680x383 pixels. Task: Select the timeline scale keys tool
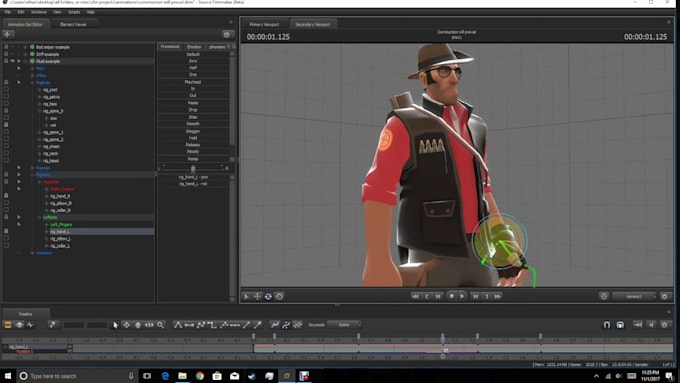pos(149,324)
